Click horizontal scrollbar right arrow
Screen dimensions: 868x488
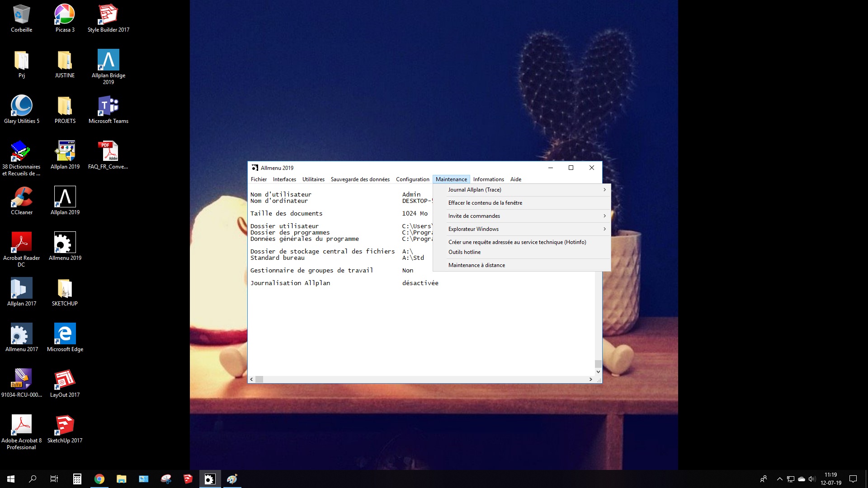(590, 380)
